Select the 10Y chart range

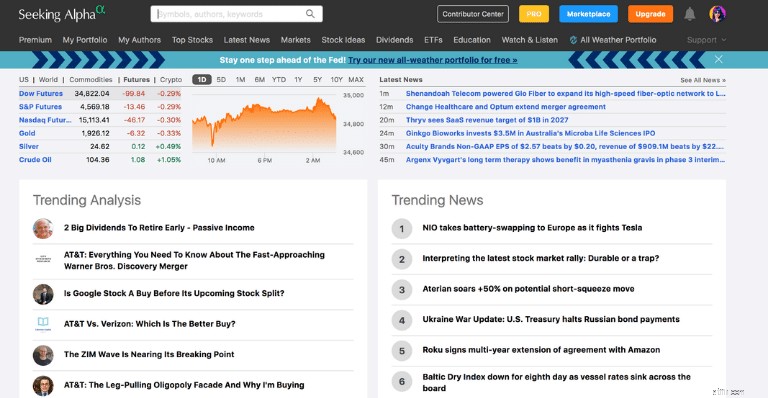(336, 79)
